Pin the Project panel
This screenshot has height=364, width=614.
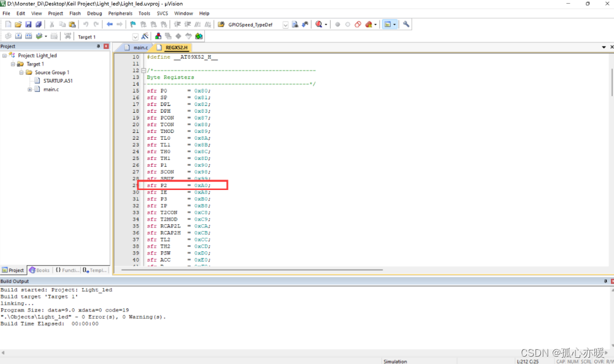click(98, 46)
